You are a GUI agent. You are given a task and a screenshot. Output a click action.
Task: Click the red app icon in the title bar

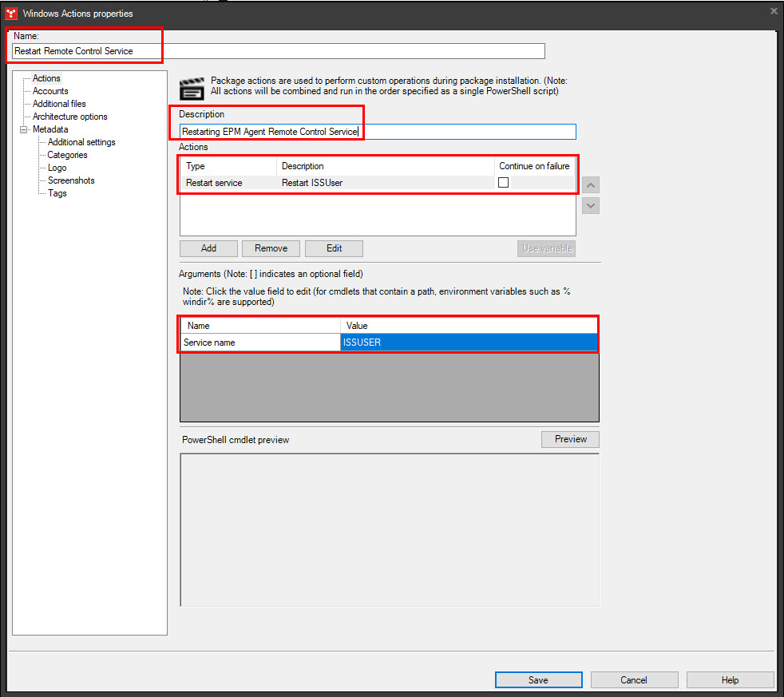coord(10,13)
